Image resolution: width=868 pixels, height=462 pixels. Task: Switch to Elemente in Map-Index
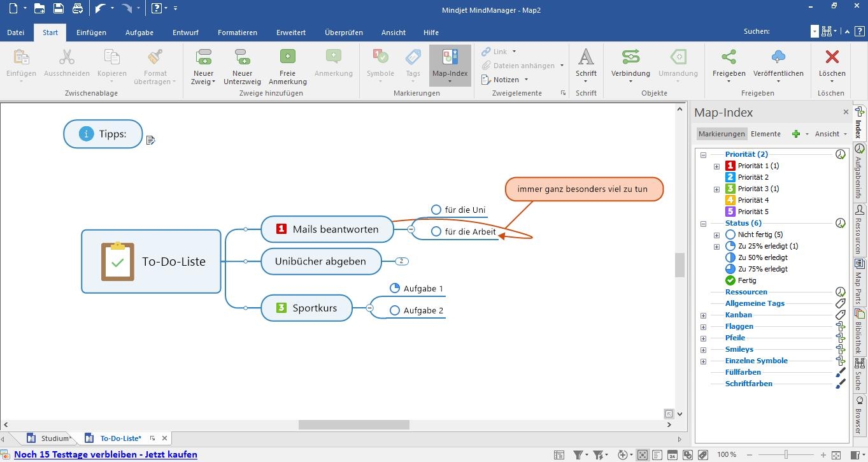pos(765,134)
